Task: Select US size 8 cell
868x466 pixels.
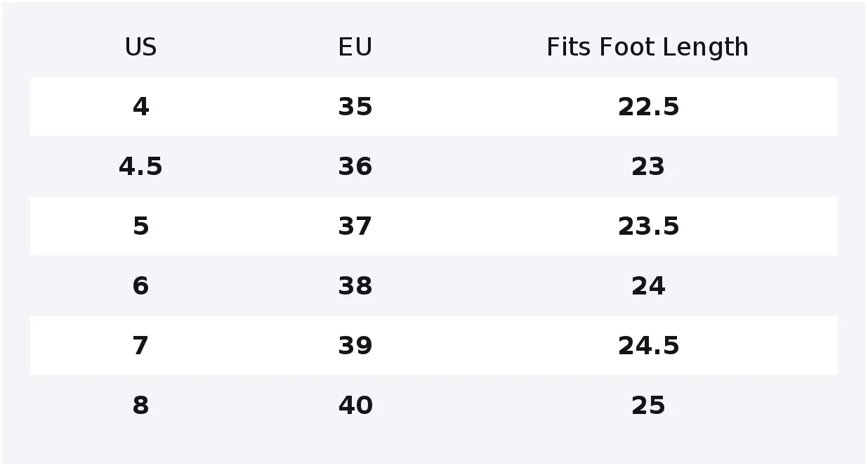Action: (140, 406)
